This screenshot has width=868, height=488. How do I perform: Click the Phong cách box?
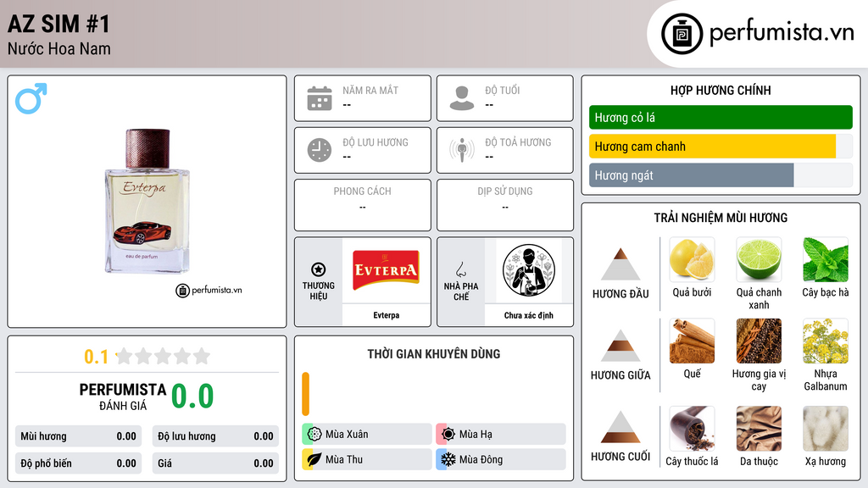point(363,205)
